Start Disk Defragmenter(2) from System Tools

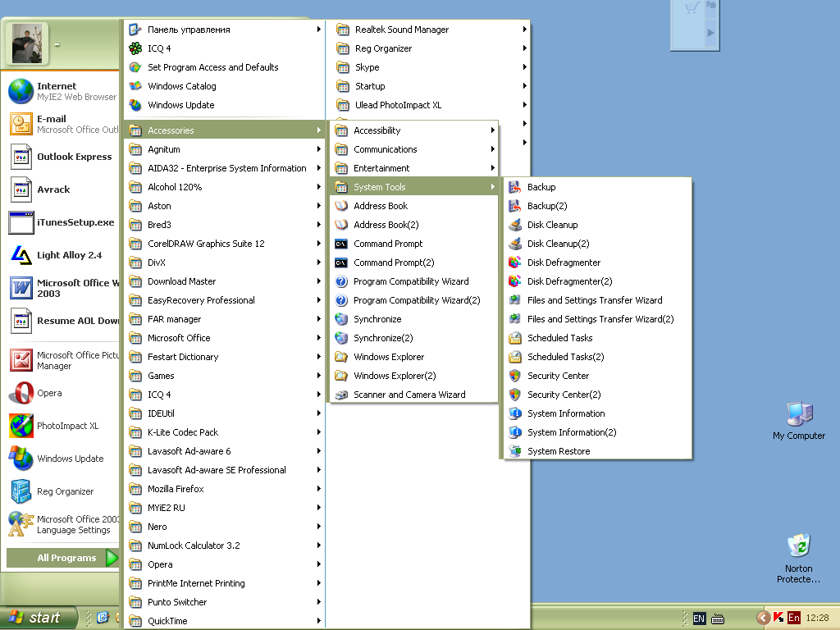597,281
